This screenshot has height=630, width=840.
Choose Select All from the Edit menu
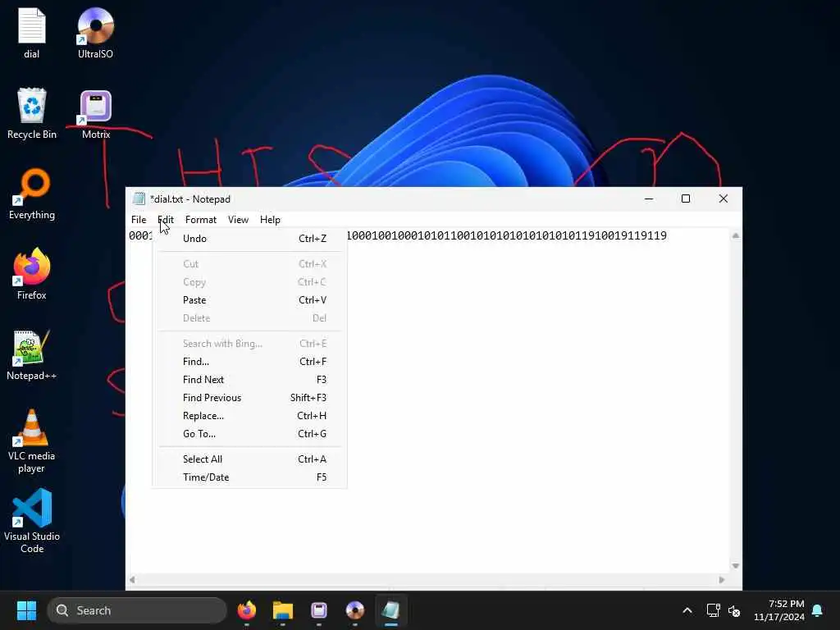(249, 459)
